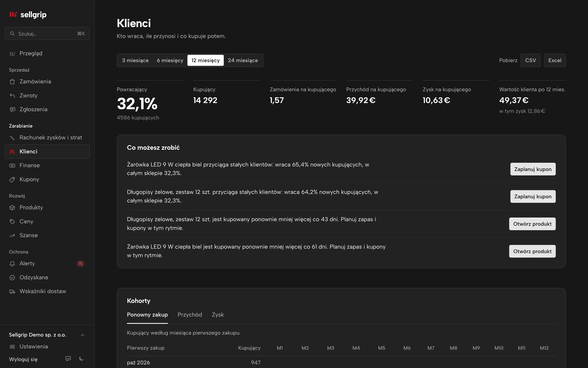Click 'w tym zysk 12,86 €' text

[522, 111]
